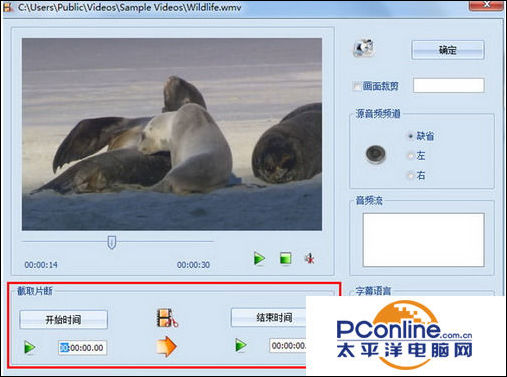The width and height of the screenshot is (507, 377).
Task: Select the 右 audio channel option
Action: point(410,175)
